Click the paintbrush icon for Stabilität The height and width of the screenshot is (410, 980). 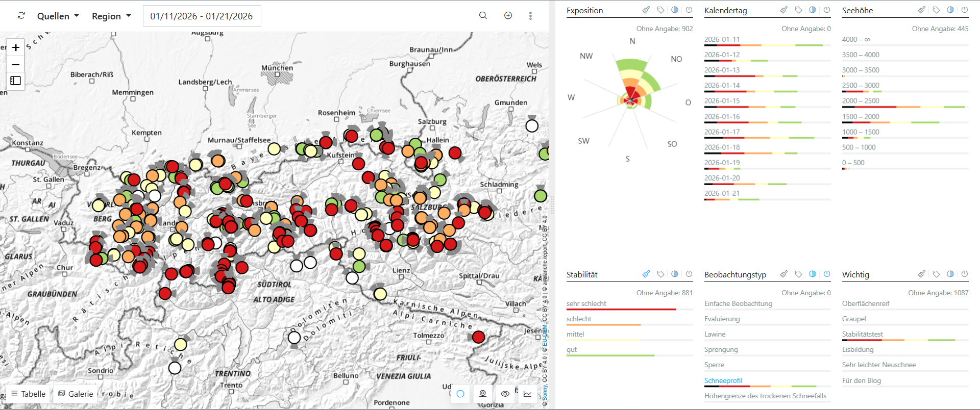(x=646, y=274)
